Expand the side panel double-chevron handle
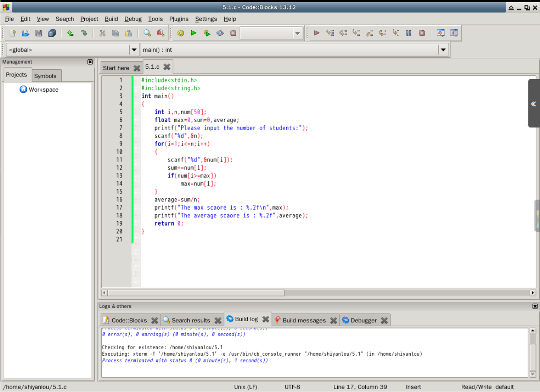Viewport: 540px width, 392px height. pos(534,104)
